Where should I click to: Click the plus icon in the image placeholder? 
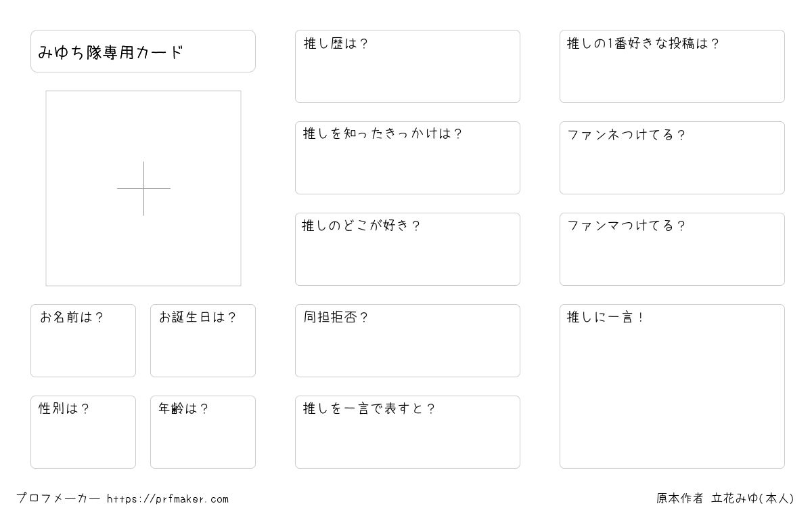[x=143, y=188]
